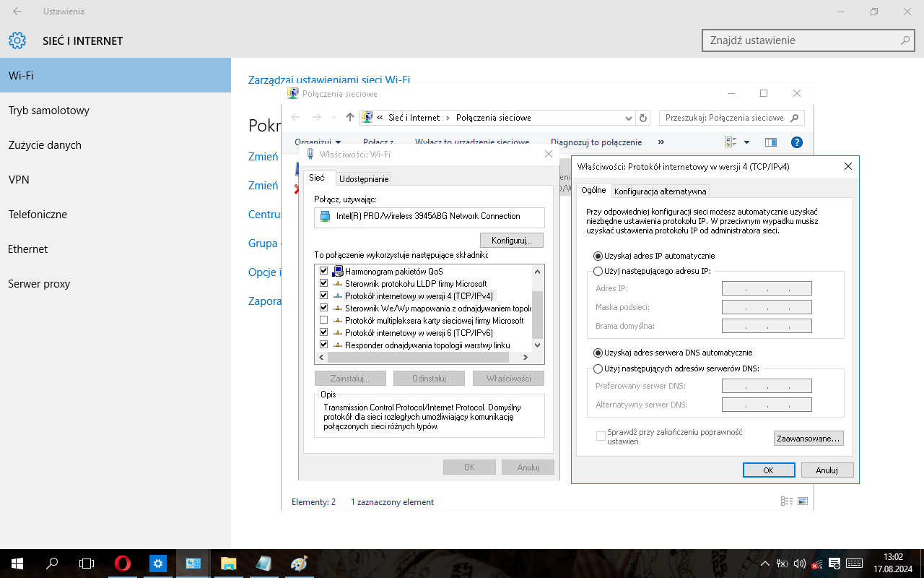
Task: Switch to large icons view in status bar
Action: [803, 501]
